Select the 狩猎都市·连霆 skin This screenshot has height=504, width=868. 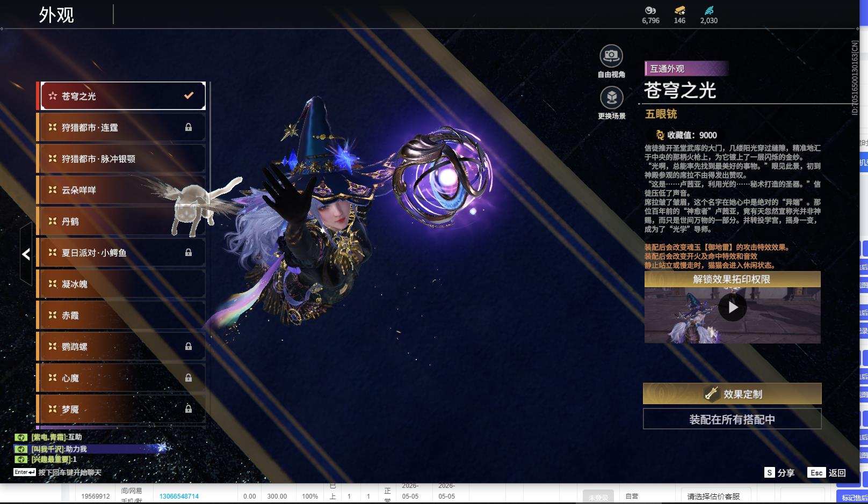[x=121, y=127]
